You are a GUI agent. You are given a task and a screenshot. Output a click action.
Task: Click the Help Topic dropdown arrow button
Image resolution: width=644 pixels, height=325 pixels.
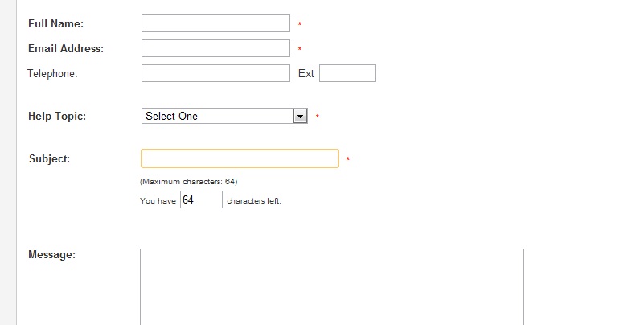tap(300, 117)
